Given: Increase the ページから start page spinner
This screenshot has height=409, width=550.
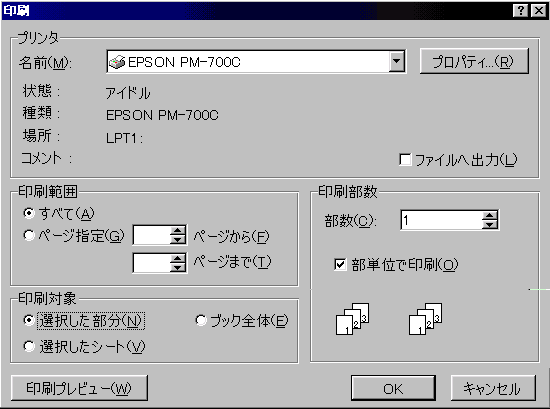Looking at the screenshot, I should click(178, 230).
